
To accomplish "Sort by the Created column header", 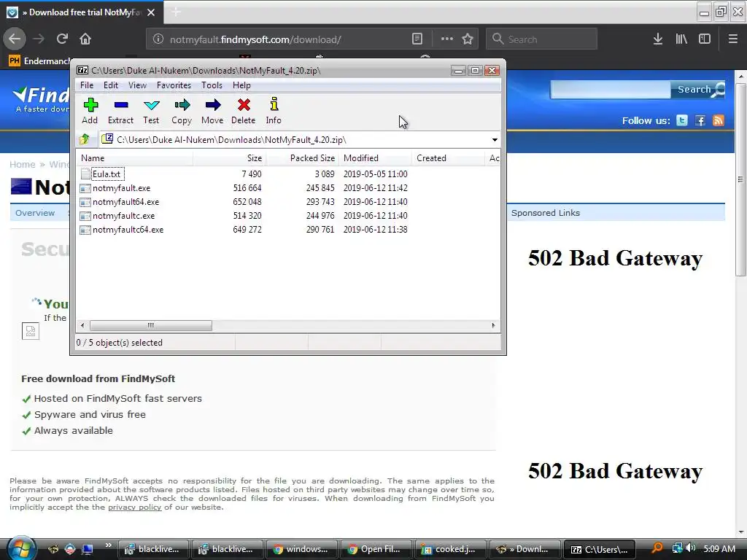I will 449,158.
